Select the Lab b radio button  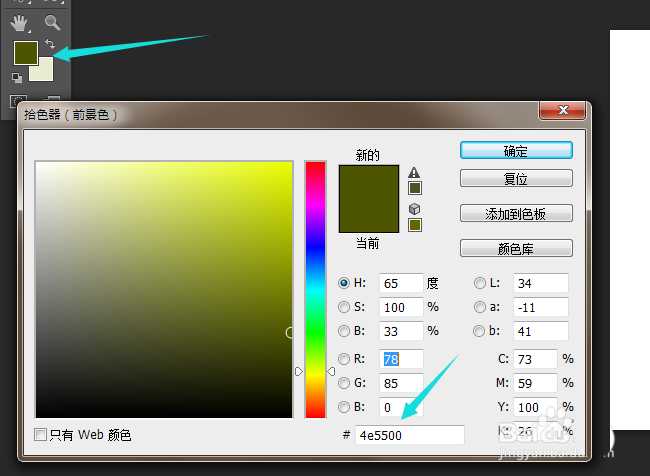coord(479,331)
